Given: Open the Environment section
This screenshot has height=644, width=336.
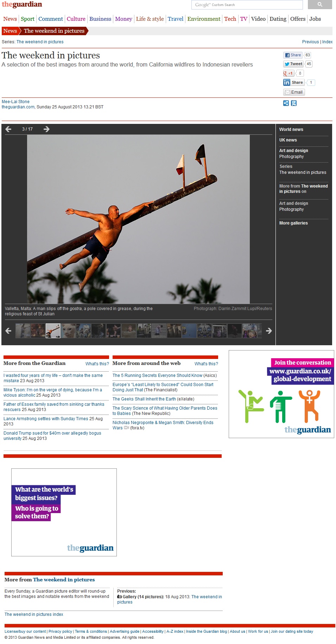Looking at the screenshot, I should coord(204,19).
